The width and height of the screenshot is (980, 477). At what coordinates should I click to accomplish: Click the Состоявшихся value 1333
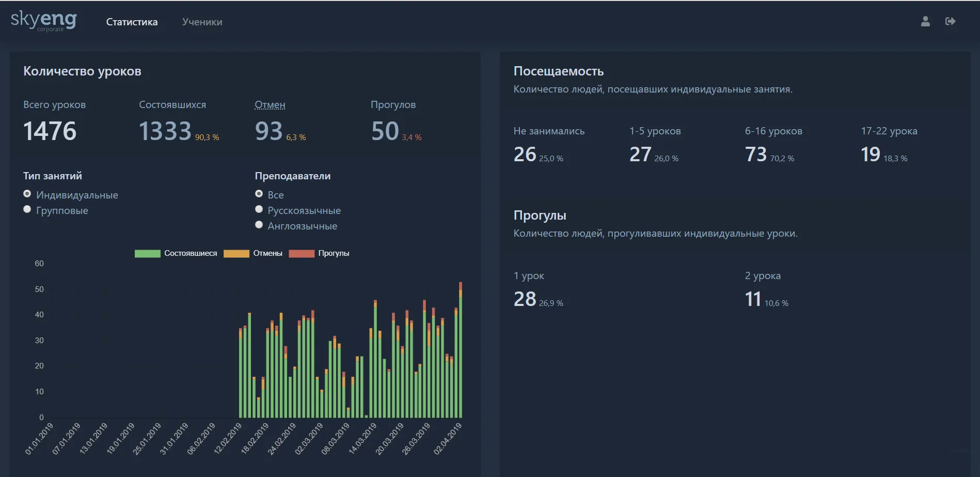[x=165, y=131]
